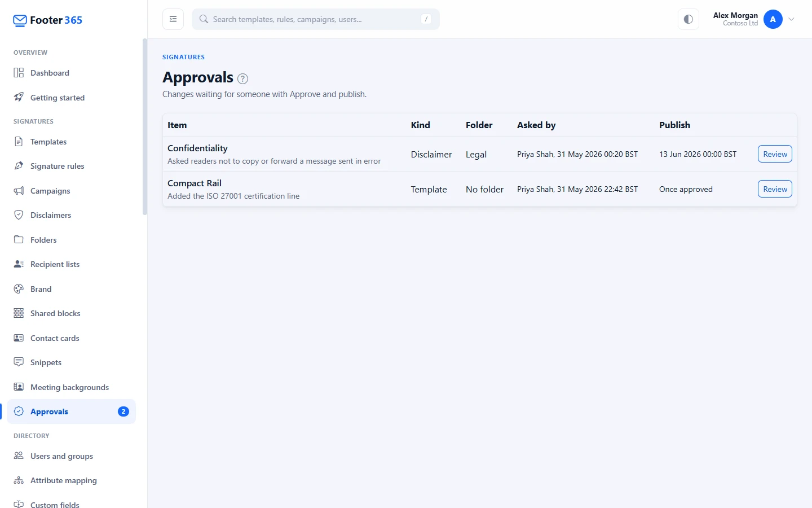This screenshot has height=508, width=812.
Task: Click Priya Shah, 31 May 2026 22:42 BST
Action: [577, 189]
